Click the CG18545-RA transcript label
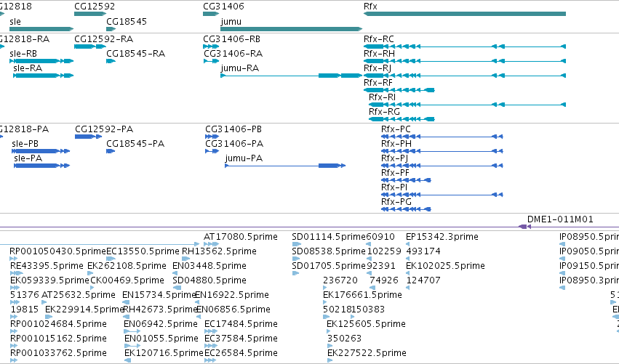This screenshot has width=619, height=364. coord(136,54)
